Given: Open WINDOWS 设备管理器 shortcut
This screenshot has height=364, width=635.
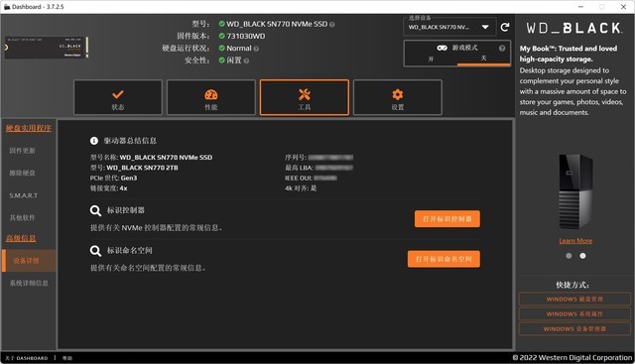Looking at the screenshot, I should 574,329.
